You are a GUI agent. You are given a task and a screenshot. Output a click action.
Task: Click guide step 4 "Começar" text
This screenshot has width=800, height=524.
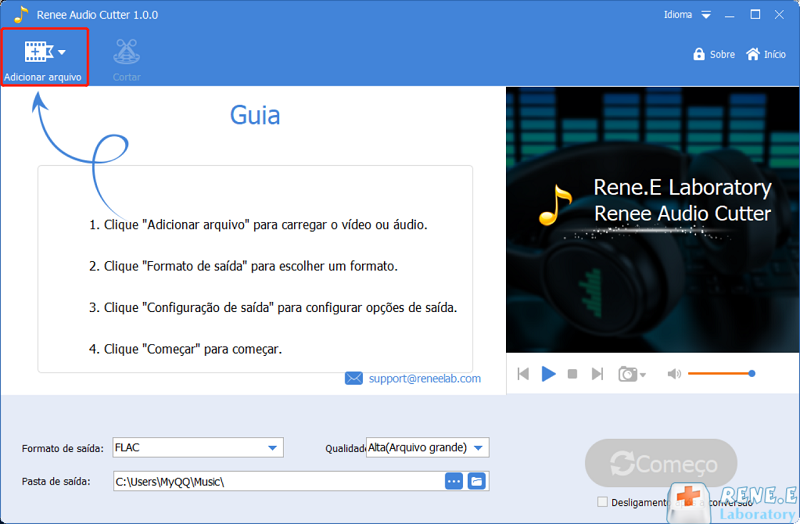click(x=171, y=349)
